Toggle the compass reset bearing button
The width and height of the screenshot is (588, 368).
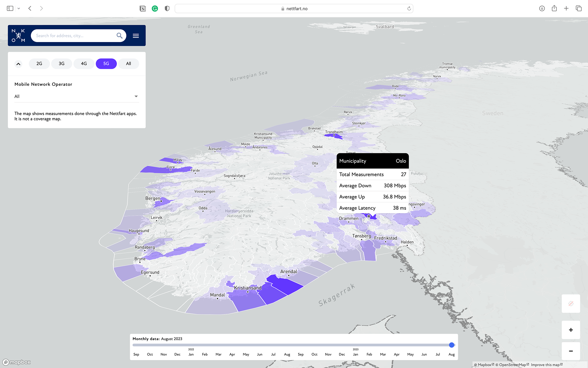pyautogui.click(x=571, y=304)
